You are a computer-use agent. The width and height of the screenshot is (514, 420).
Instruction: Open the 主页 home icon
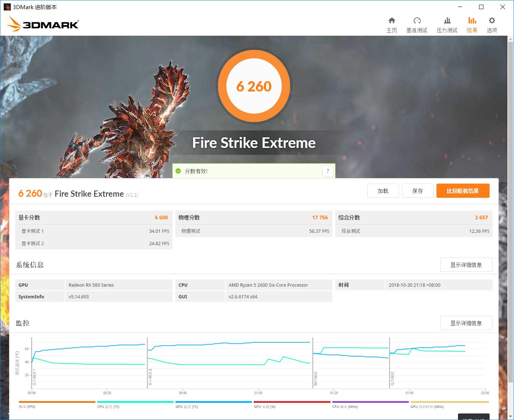(392, 24)
